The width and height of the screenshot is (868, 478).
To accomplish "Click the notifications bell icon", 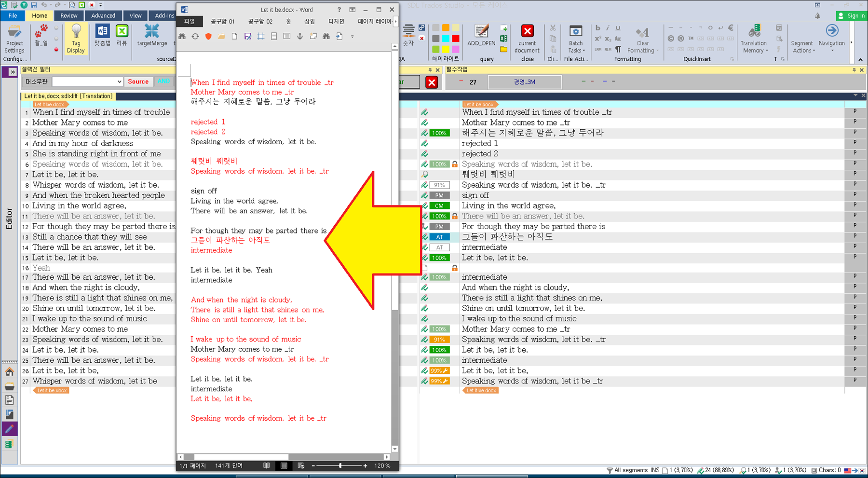I will click(x=818, y=16).
